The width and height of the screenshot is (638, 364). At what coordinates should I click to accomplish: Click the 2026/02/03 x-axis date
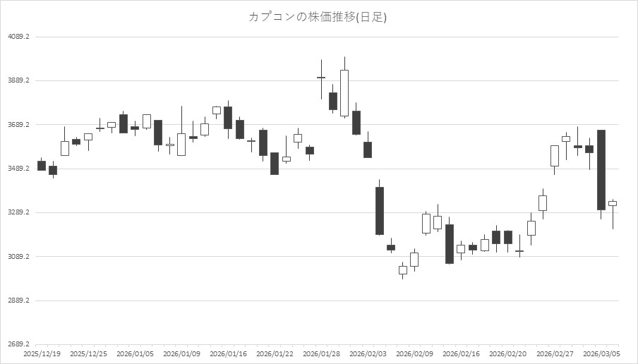(x=368, y=353)
